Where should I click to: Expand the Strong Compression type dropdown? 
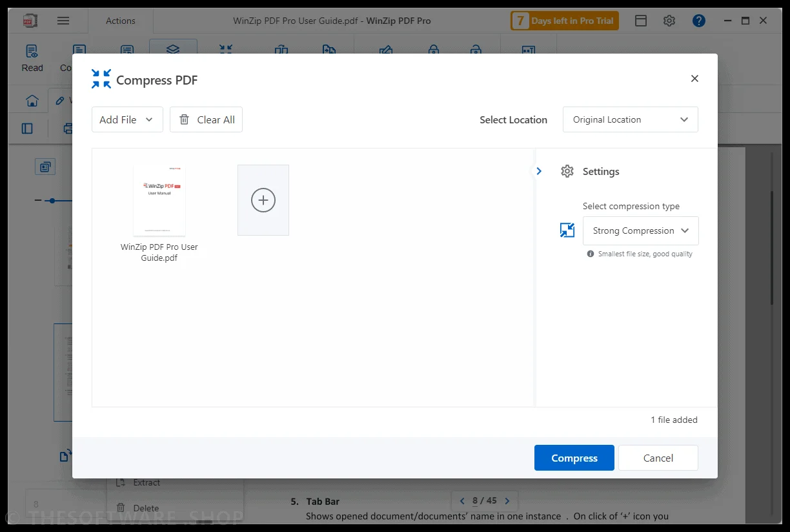click(x=640, y=230)
